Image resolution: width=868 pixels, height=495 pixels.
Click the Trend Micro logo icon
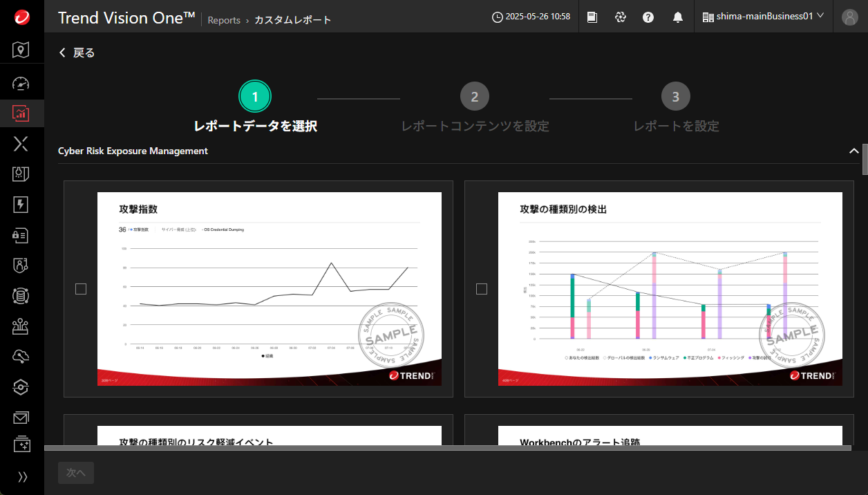tap(21, 17)
